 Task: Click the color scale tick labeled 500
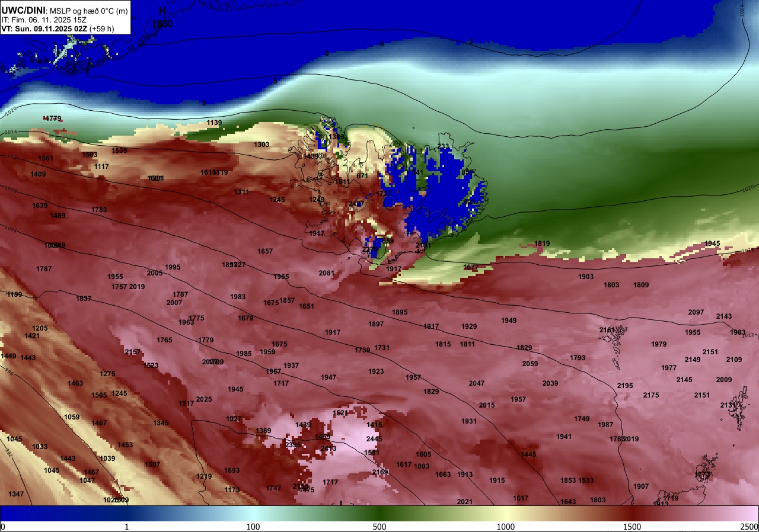[379, 527]
